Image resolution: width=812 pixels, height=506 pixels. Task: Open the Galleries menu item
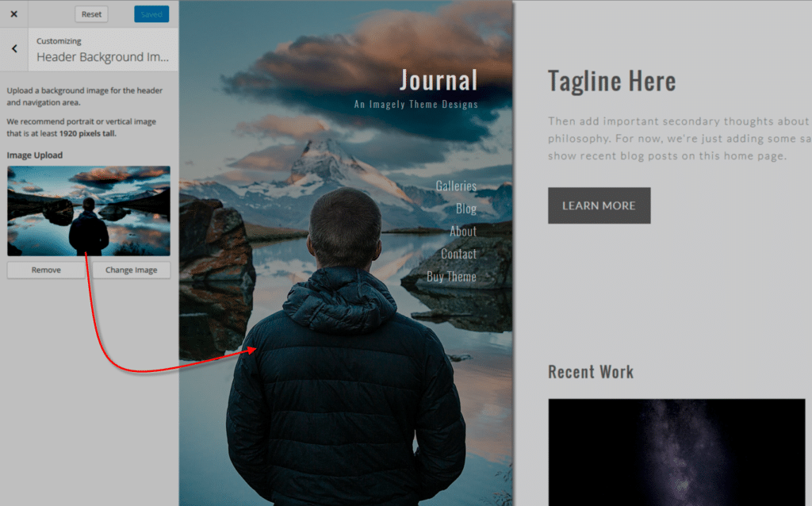click(456, 186)
